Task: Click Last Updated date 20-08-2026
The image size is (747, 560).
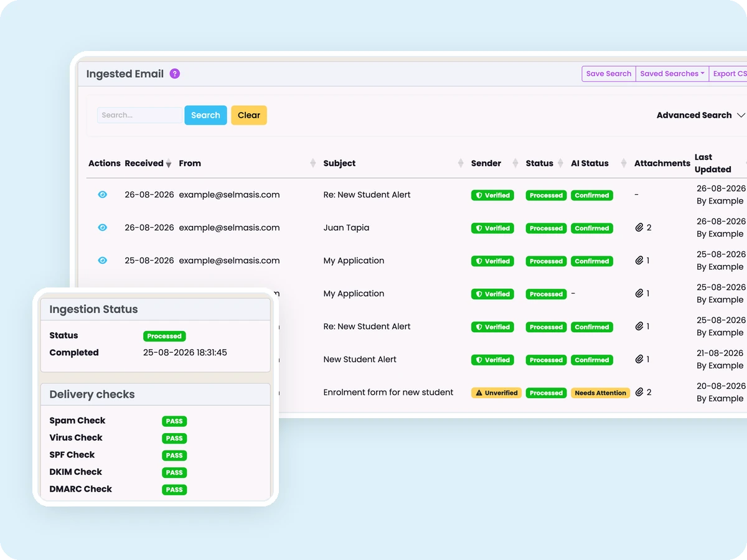Action: tap(721, 386)
